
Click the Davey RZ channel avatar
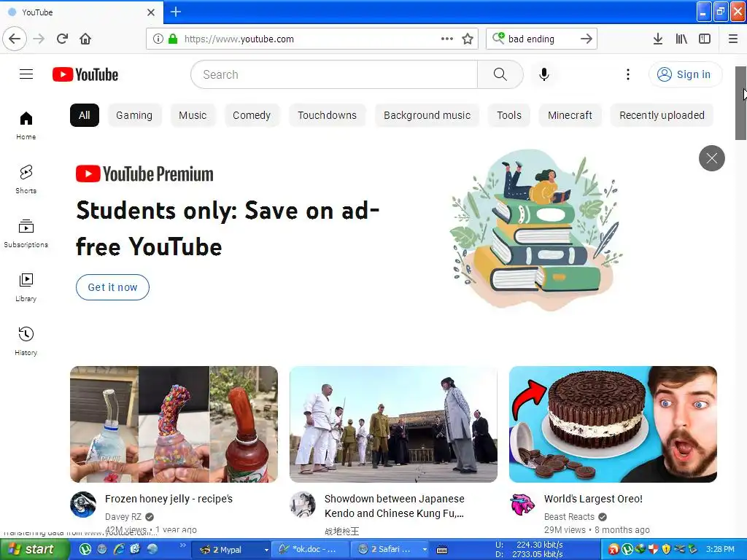pyautogui.click(x=83, y=505)
